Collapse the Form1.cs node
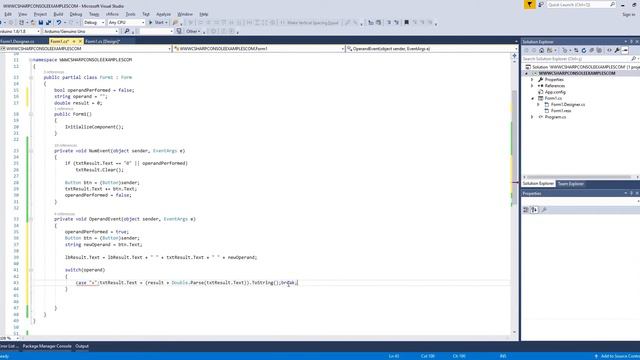The image size is (640, 360). (x=532, y=98)
